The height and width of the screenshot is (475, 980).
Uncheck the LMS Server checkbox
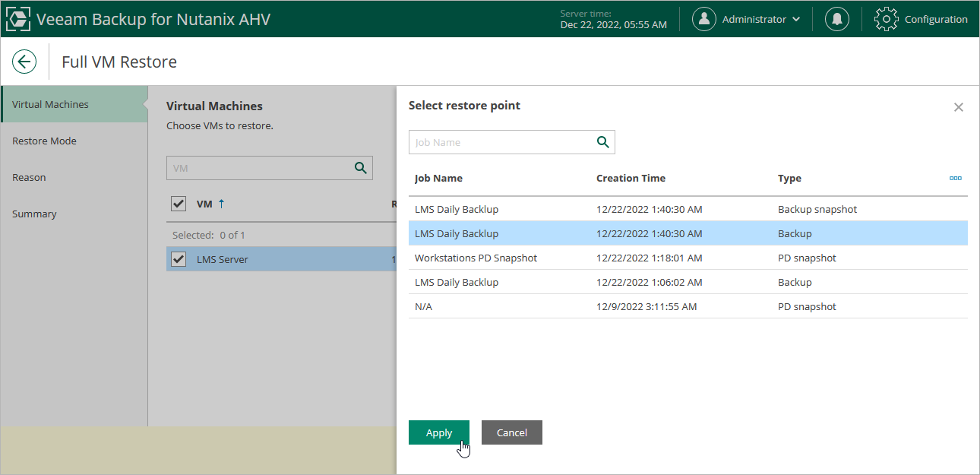pos(179,259)
